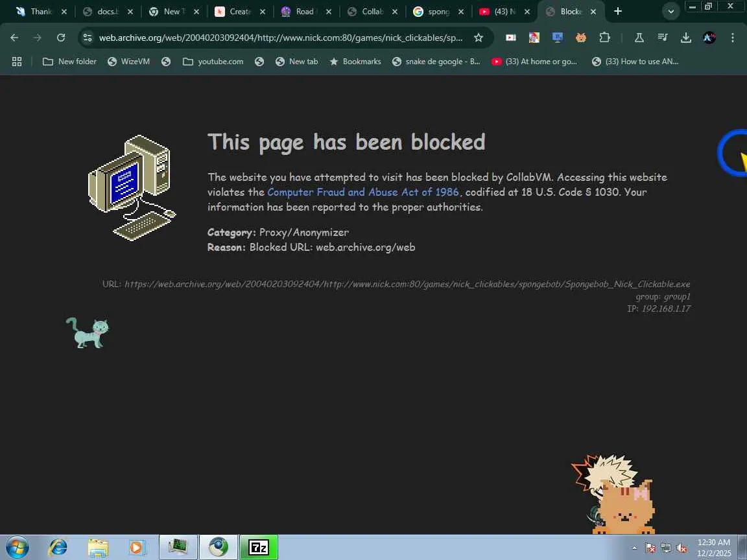Open Windows Media Player from taskbar
Screen dimensions: 747x560
point(137,547)
